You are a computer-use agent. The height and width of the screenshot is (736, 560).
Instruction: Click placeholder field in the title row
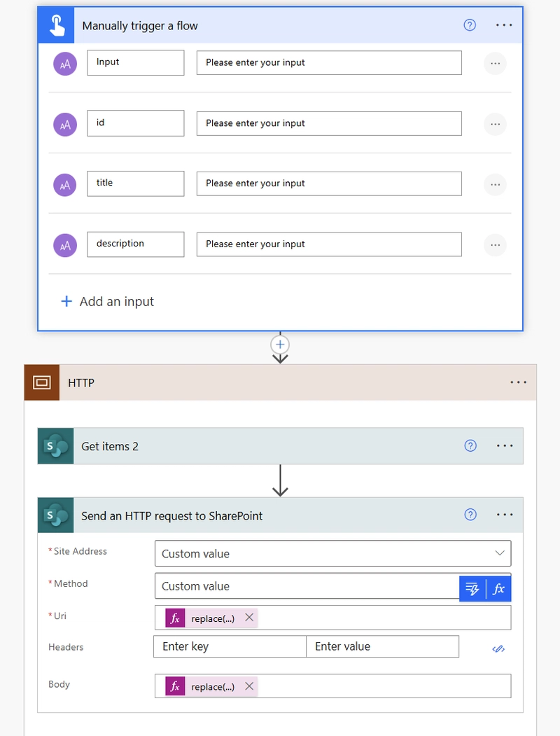point(329,183)
